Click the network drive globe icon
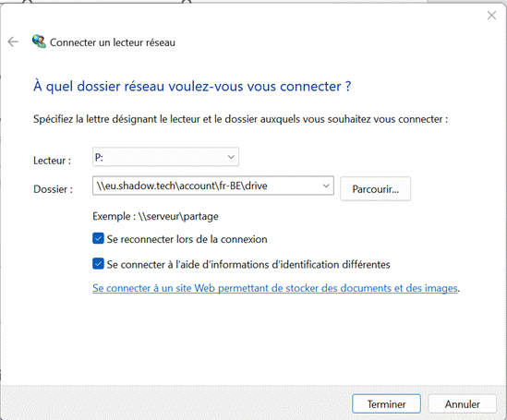 pos(39,42)
